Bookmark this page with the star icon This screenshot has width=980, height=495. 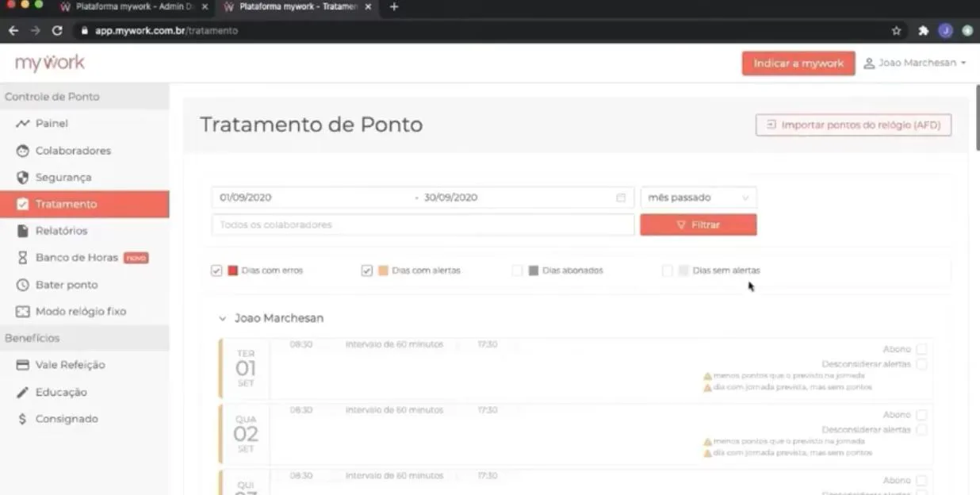(897, 31)
